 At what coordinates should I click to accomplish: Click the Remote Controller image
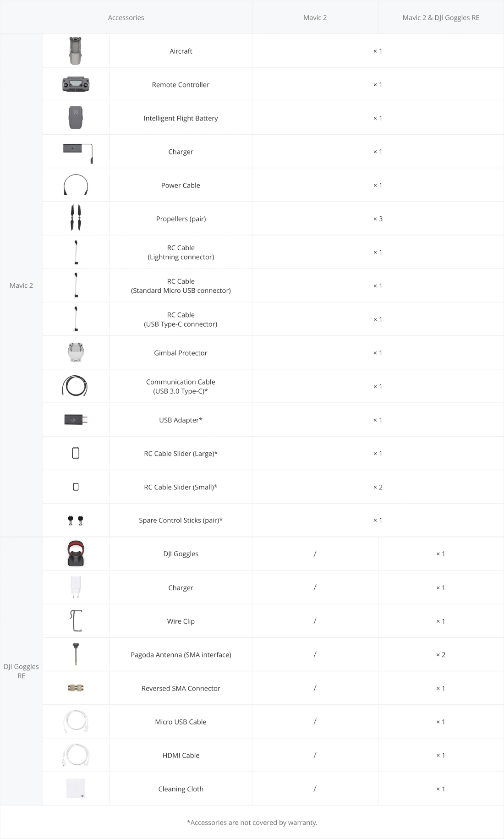tap(76, 84)
